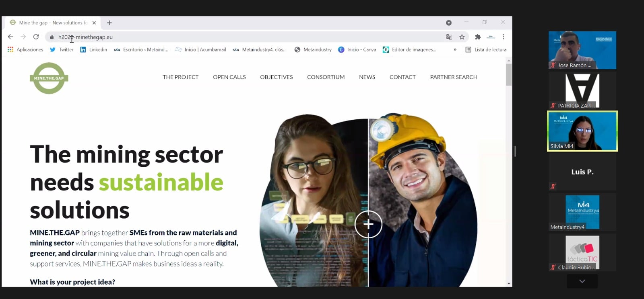Open the Extensions puzzle icon

point(478,37)
